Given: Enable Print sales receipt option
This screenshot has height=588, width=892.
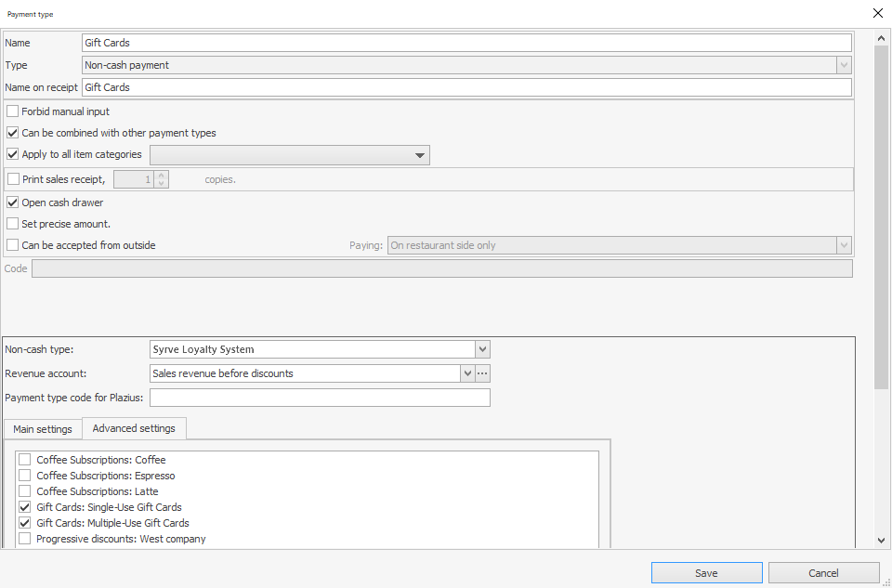Looking at the screenshot, I should point(13,179).
